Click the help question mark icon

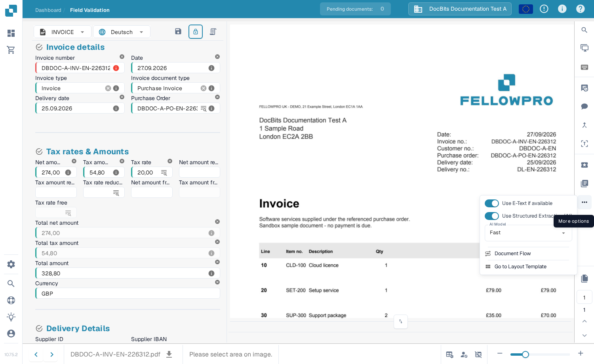click(581, 9)
